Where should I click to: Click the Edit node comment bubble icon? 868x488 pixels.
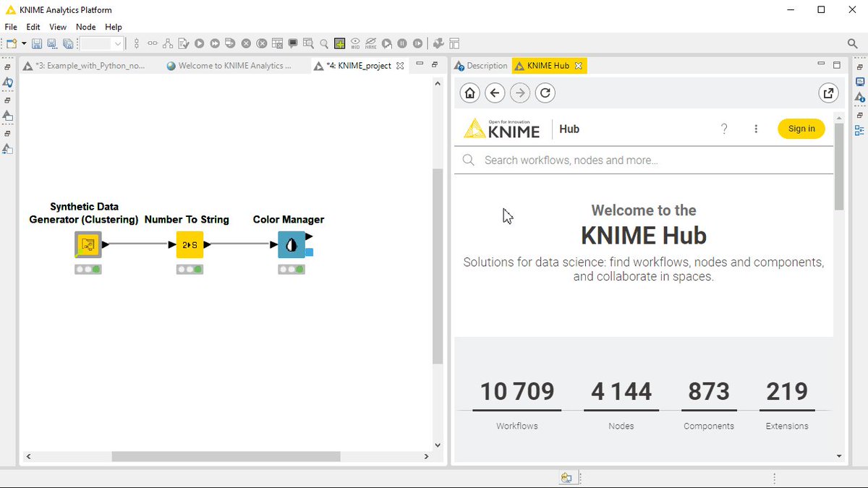click(x=293, y=43)
